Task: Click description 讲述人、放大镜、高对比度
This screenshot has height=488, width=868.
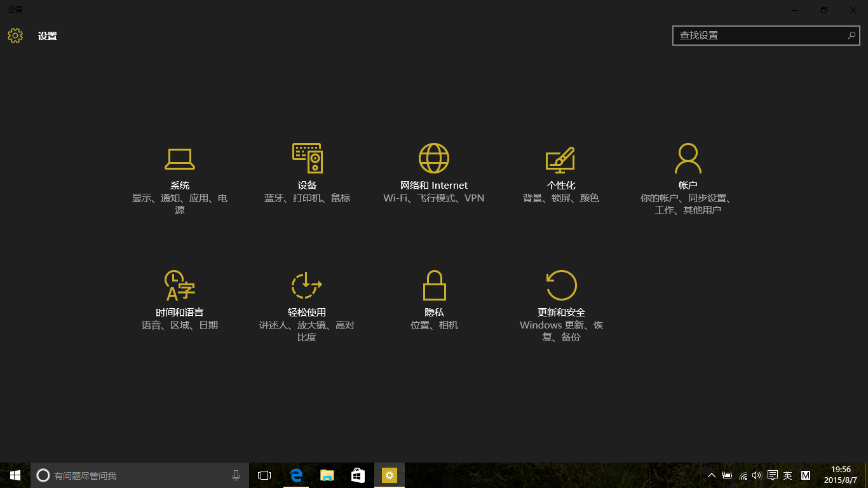Action: [x=307, y=331]
